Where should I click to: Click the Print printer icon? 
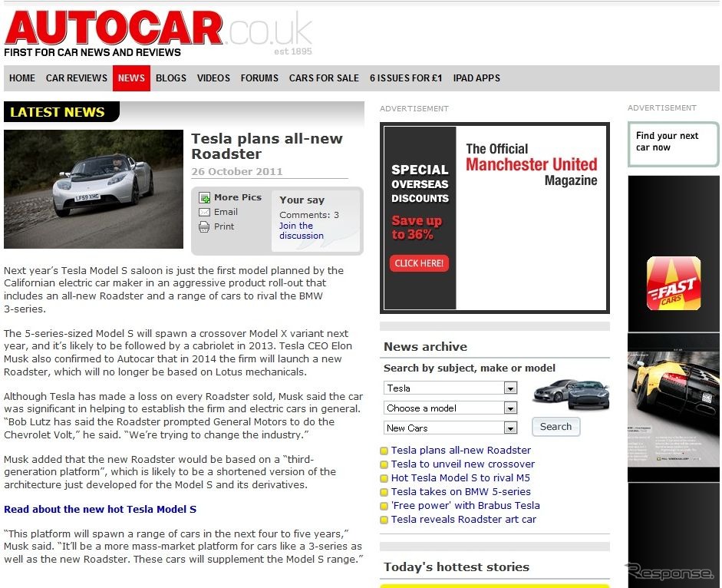[x=204, y=227]
